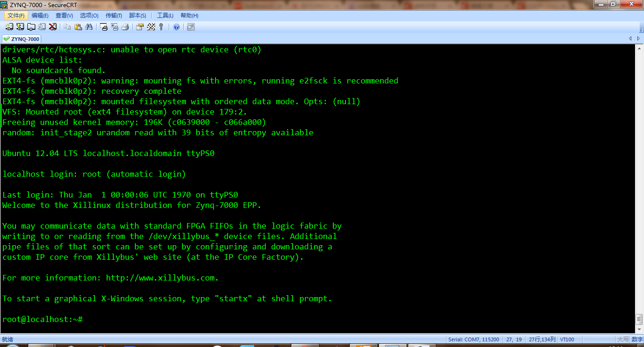Click the VT100 emulation status entry
Image resolution: width=644 pixels, height=347 pixels.
pos(567,339)
